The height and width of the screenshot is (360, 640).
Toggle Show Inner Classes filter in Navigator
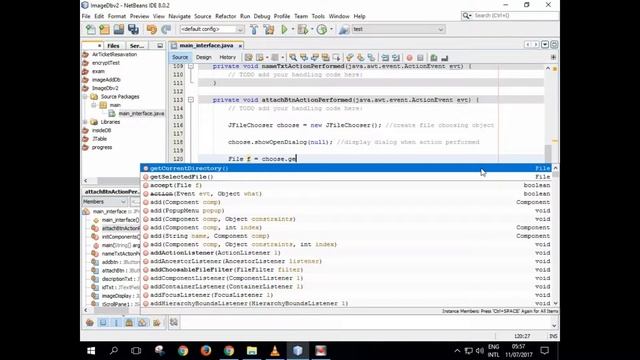point(142,323)
